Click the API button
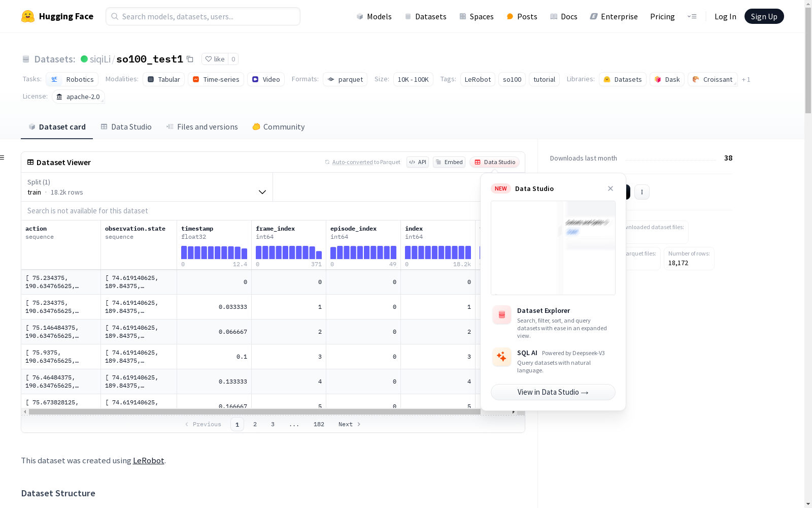The image size is (812, 508). (x=418, y=162)
